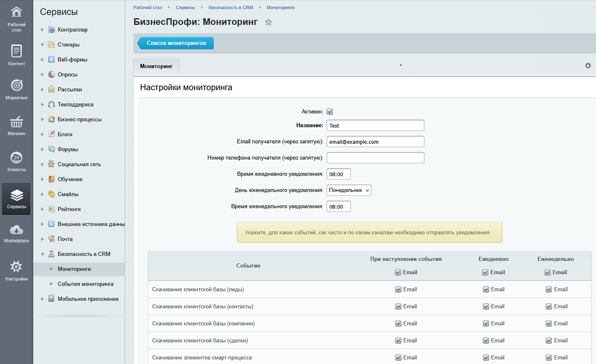
Task: Toggle weekly Email checkbox for компании row
Action: tap(549, 324)
